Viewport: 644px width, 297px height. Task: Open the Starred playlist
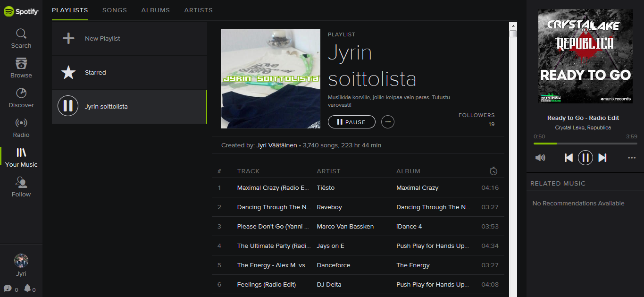coord(129,72)
